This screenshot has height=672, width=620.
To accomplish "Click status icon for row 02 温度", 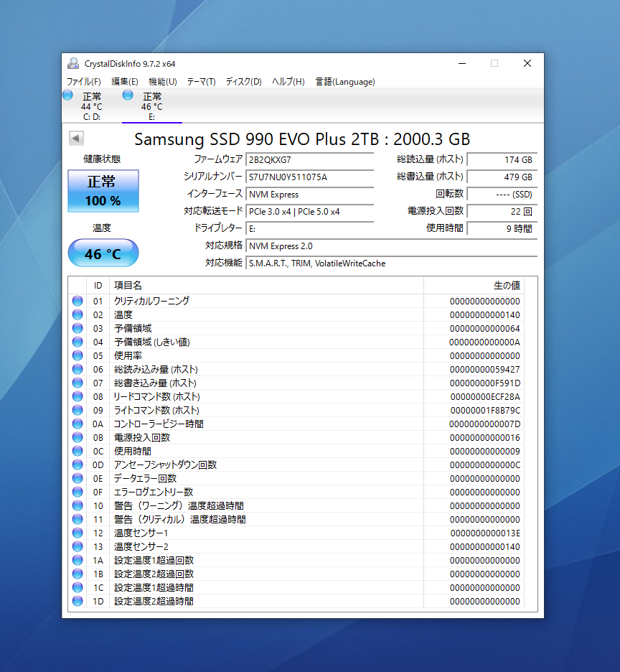I will coord(77,314).
